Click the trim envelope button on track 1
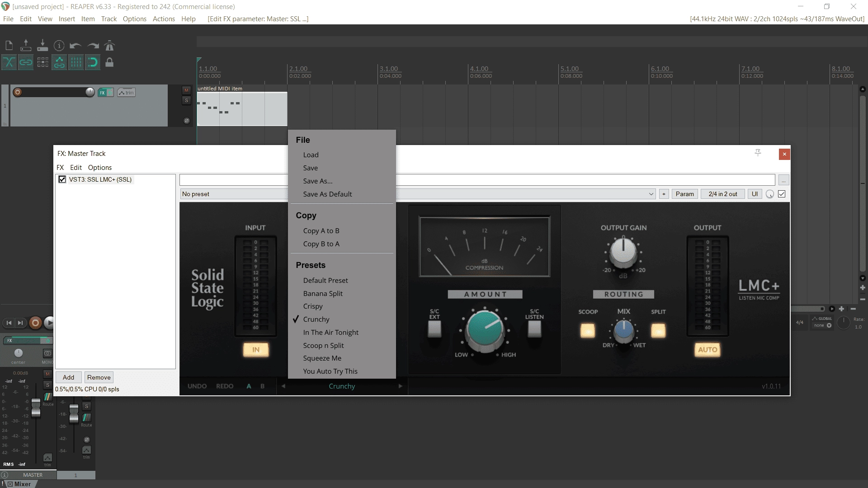 pyautogui.click(x=126, y=93)
